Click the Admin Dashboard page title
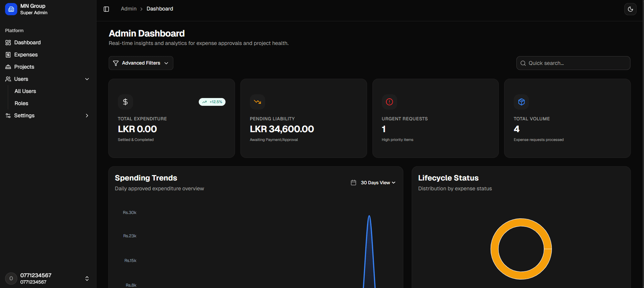 pos(147,33)
